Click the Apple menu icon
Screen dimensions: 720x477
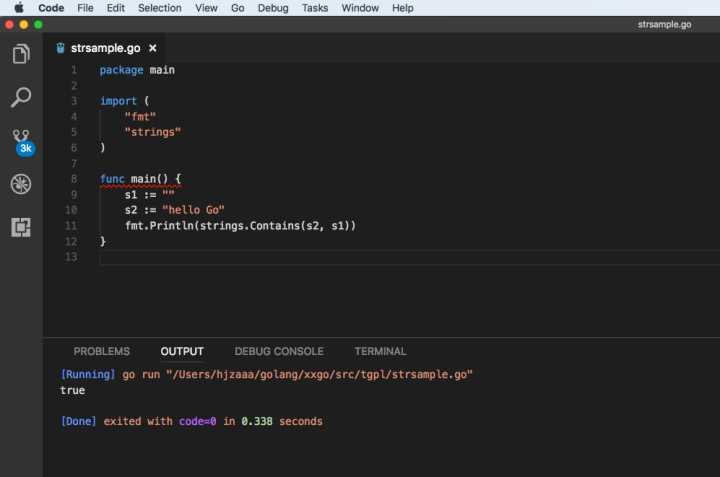tap(18, 8)
